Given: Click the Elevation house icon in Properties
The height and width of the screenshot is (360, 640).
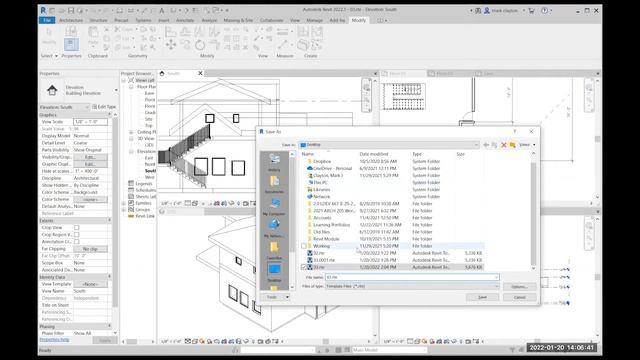Looking at the screenshot, I should pos(52,90).
